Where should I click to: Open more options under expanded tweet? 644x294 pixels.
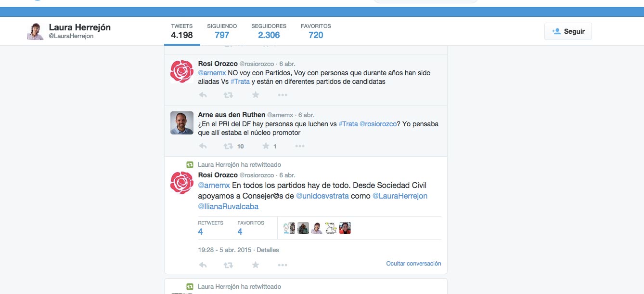pyautogui.click(x=283, y=265)
